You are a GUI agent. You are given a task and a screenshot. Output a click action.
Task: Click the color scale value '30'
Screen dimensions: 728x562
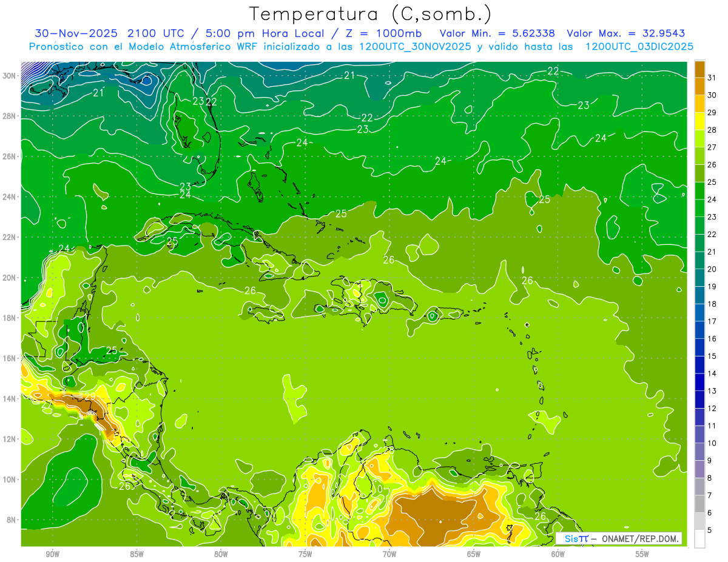712,95
